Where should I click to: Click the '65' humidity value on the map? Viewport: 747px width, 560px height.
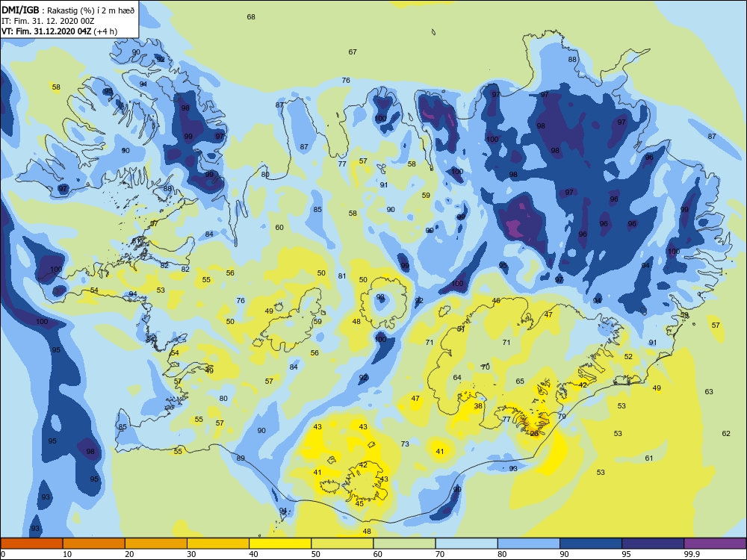520,381
